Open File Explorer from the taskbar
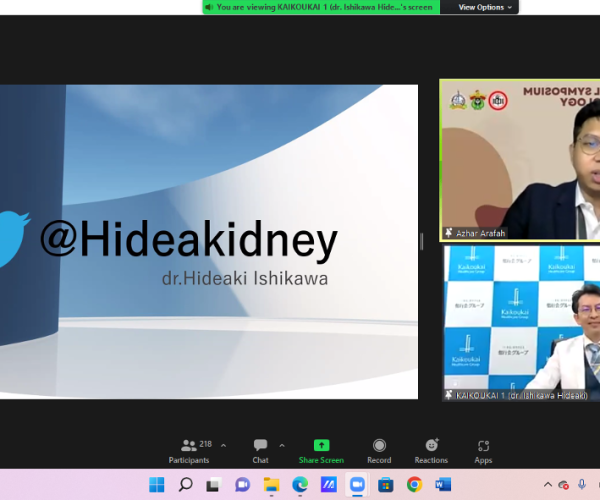The image size is (600, 500). 271,485
